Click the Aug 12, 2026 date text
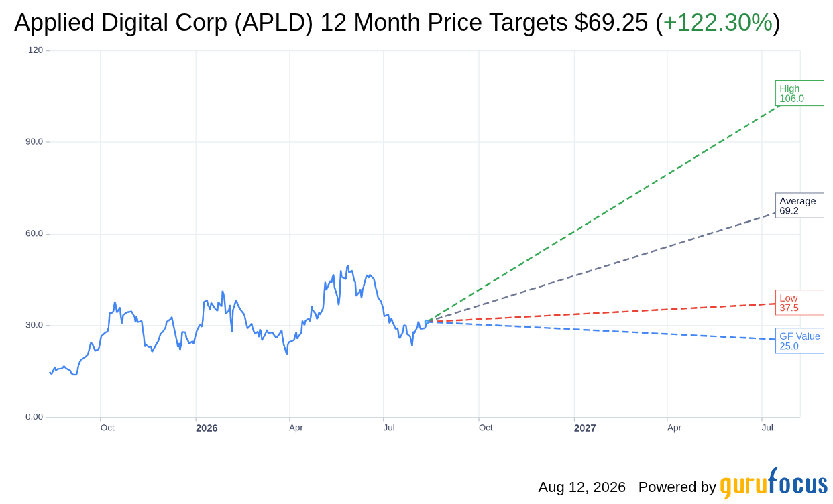 click(581, 487)
